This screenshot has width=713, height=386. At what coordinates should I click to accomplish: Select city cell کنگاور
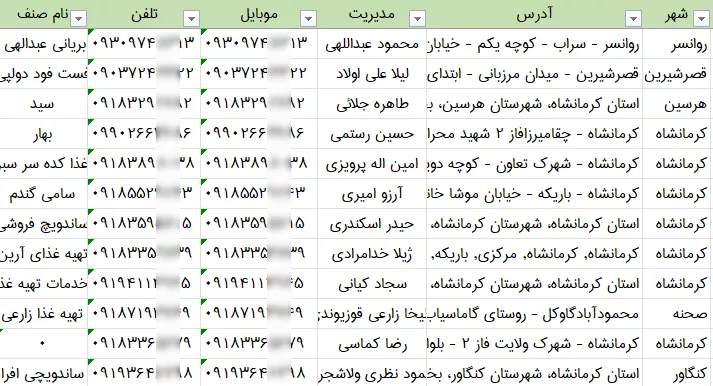[678, 373]
